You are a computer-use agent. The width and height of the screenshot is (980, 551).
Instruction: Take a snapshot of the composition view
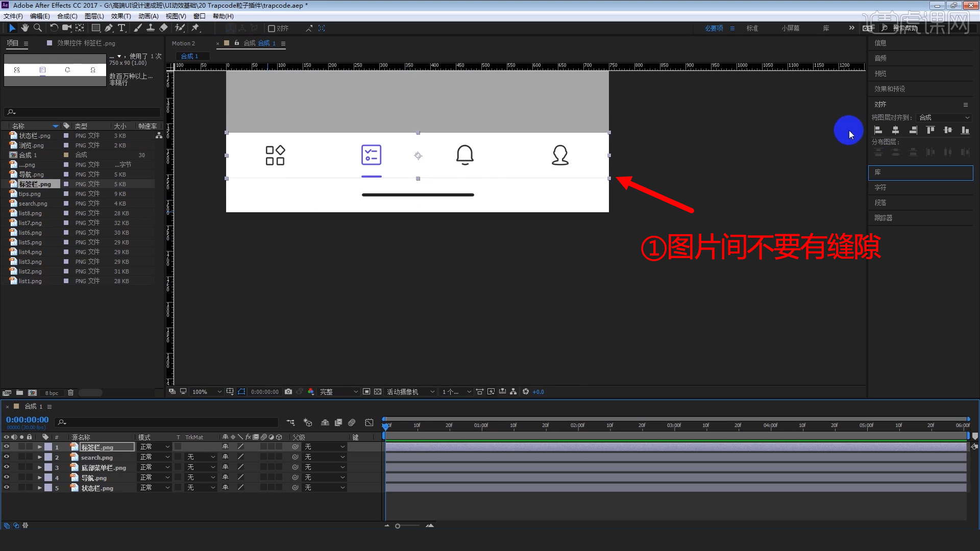pos(288,392)
